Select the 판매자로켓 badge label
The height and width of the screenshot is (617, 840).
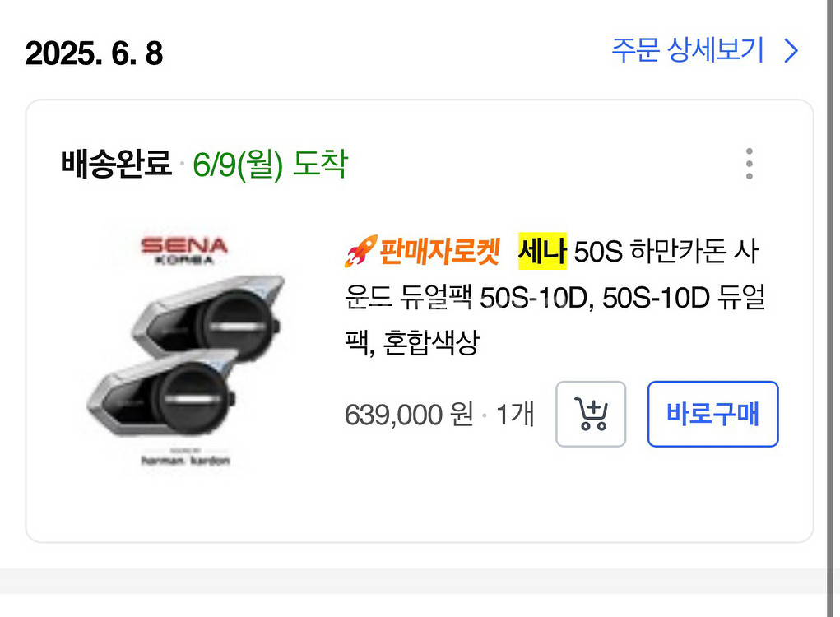coord(439,252)
